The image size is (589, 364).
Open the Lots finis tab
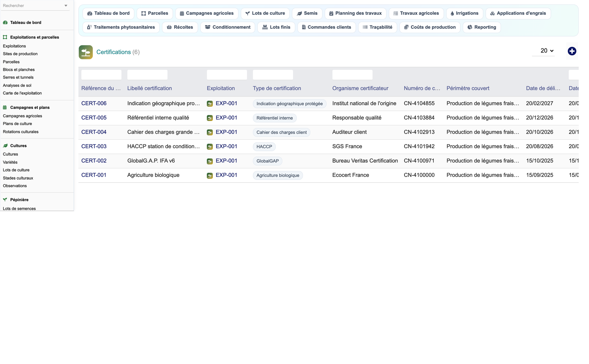276,27
